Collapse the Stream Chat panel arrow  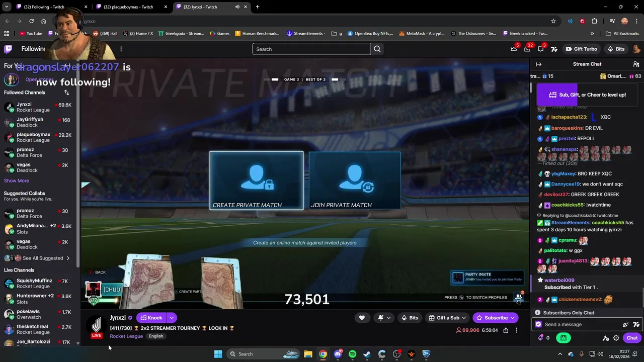coord(538,64)
